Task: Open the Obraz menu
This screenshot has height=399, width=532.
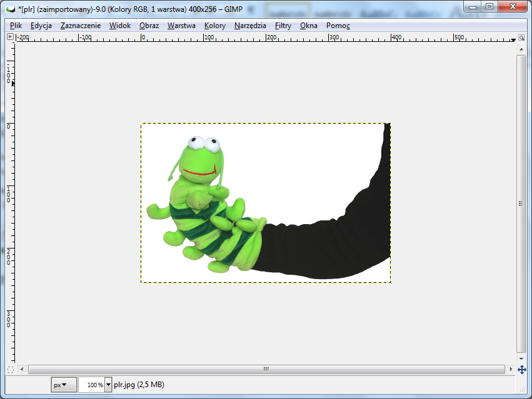Action: tap(149, 26)
